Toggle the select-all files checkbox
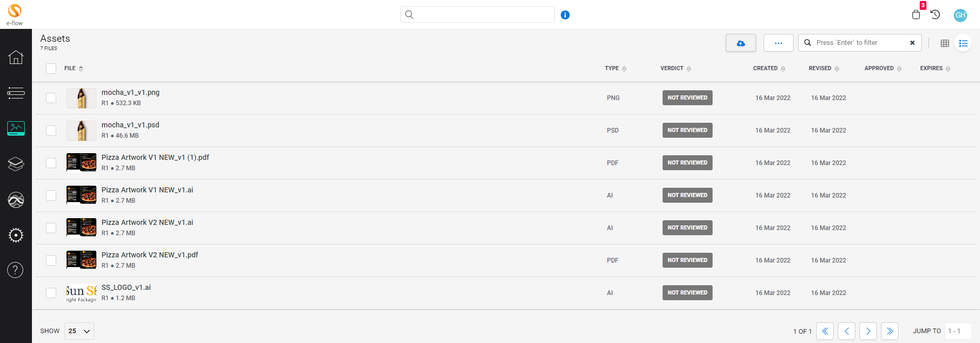 51,69
